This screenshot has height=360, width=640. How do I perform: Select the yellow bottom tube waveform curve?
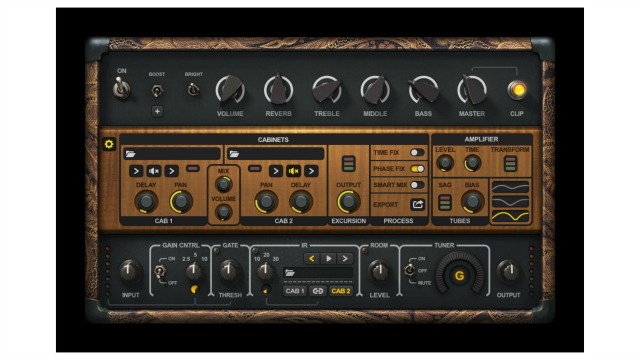point(510,216)
